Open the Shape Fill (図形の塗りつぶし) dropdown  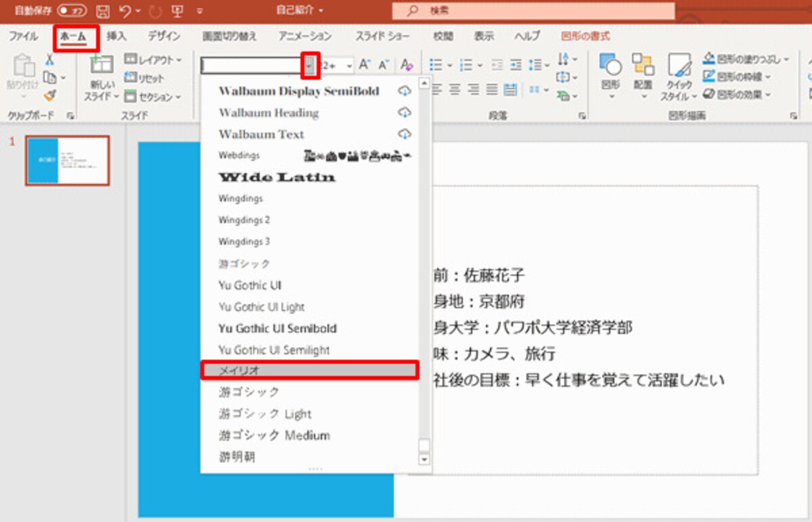(x=746, y=60)
